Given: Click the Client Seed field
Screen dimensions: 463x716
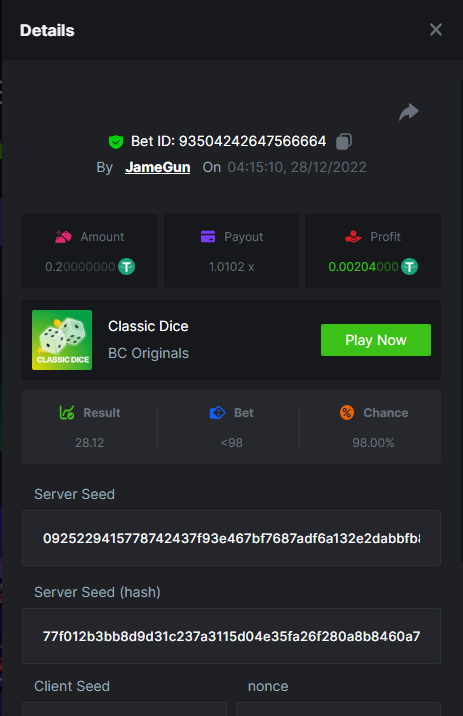Looking at the screenshot, I should coord(124,709).
